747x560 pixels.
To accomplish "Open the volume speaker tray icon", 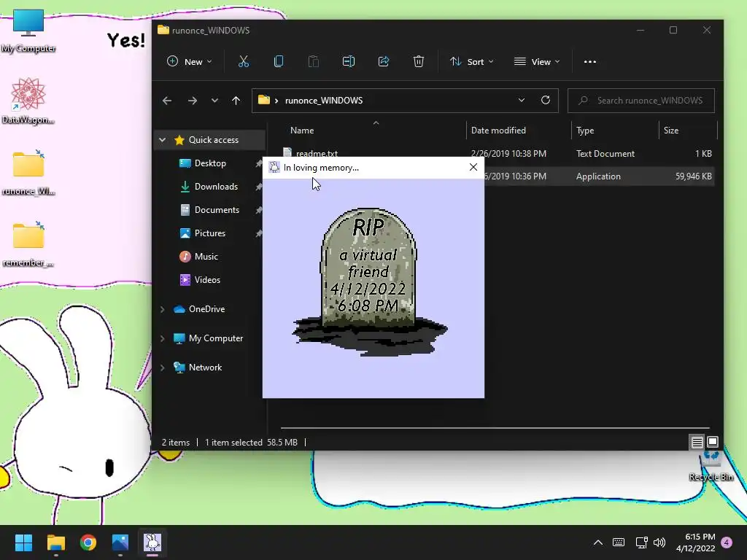I will [x=659, y=542].
